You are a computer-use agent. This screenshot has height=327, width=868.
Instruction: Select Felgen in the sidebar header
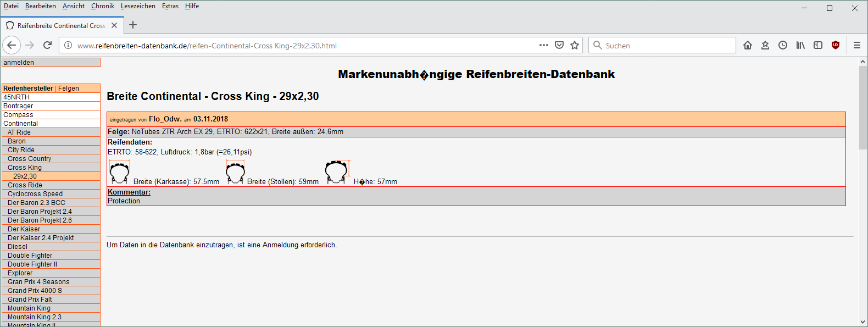click(x=69, y=88)
